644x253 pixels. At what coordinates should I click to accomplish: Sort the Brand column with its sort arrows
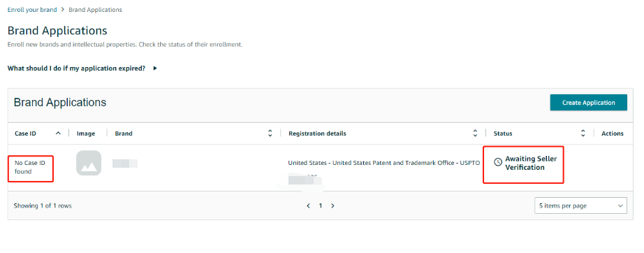click(x=270, y=133)
